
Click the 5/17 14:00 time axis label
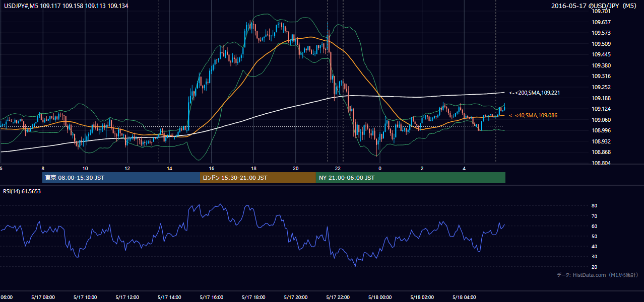click(x=169, y=297)
